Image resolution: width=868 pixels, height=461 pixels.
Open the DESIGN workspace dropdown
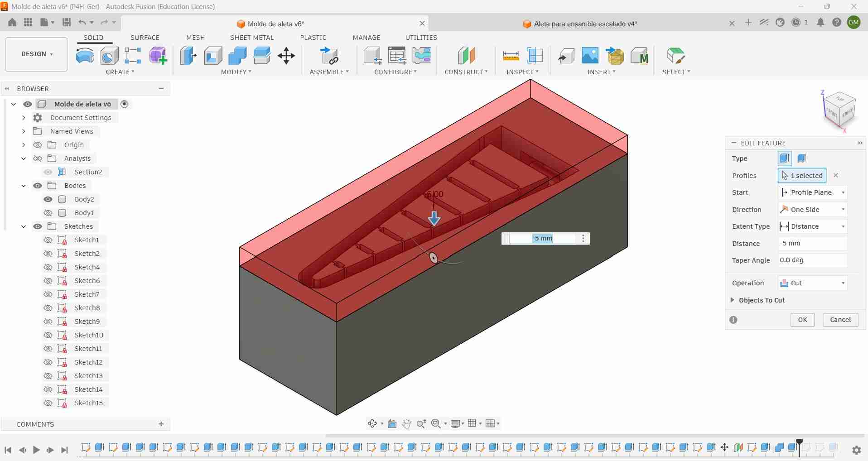pyautogui.click(x=36, y=54)
